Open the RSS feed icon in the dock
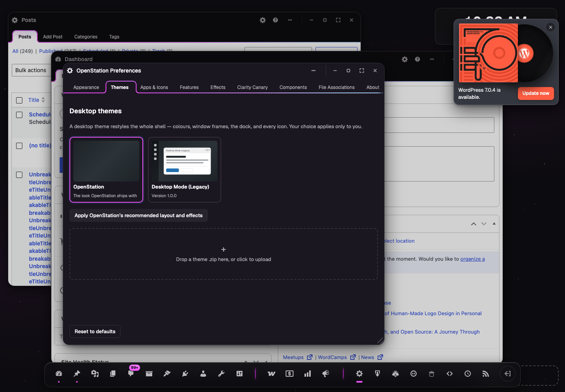The width and height of the screenshot is (565, 392). pos(486,374)
